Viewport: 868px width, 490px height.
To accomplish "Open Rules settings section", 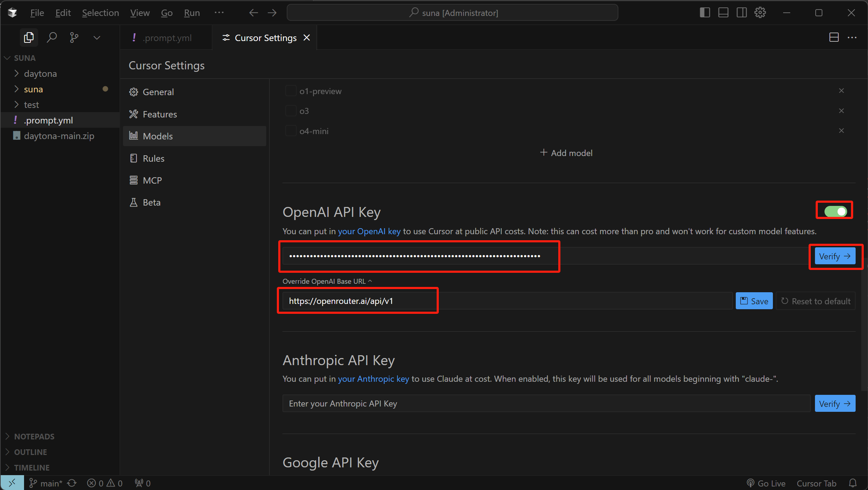I will (x=194, y=158).
